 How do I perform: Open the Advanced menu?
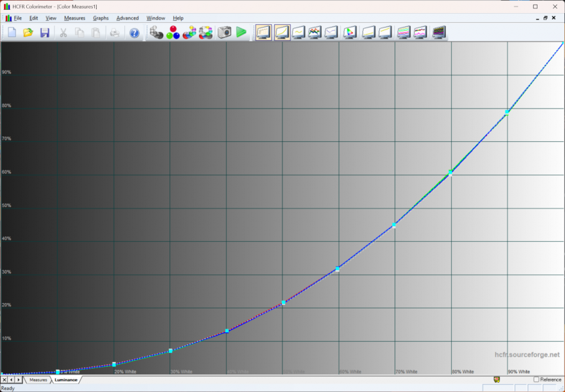128,18
